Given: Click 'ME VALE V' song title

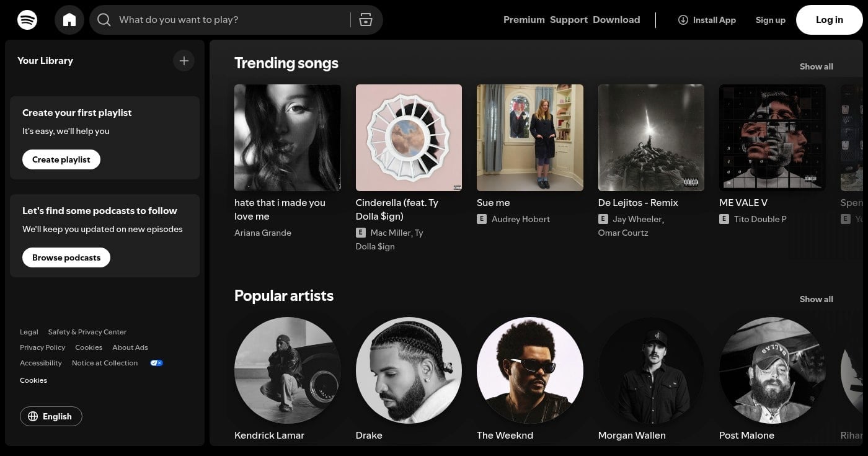Looking at the screenshot, I should [743, 203].
